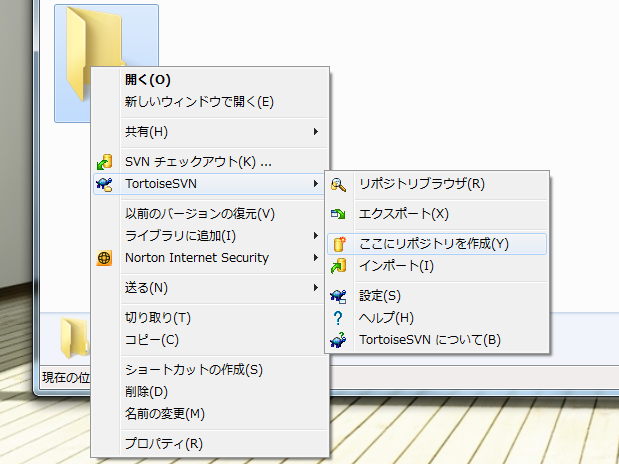Image resolution: width=619 pixels, height=464 pixels.
Task: Click the Repository Browser magnifier icon
Action: [x=338, y=184]
